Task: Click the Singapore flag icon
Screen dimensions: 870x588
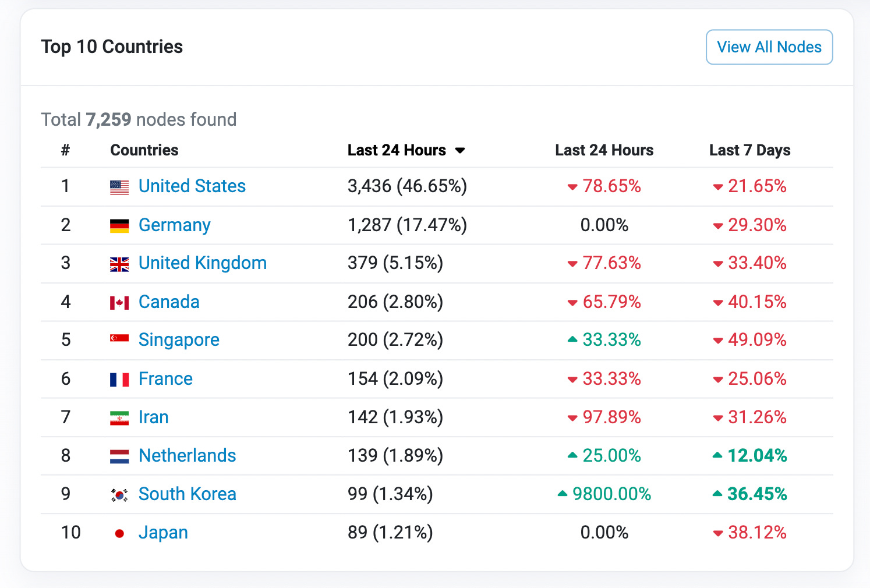Action: (119, 339)
